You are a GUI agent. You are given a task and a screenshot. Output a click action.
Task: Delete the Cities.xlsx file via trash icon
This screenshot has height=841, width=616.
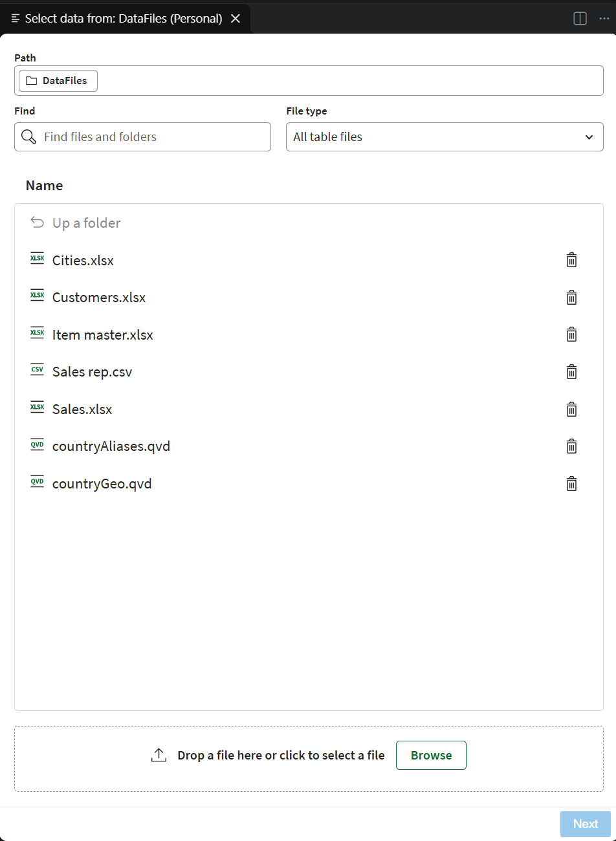pos(571,260)
